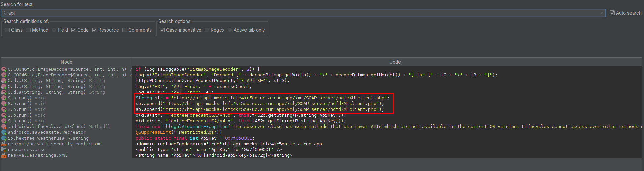Uncheck the Case-insensitive option
This screenshot has width=644, height=171.
pyautogui.click(x=162, y=30)
